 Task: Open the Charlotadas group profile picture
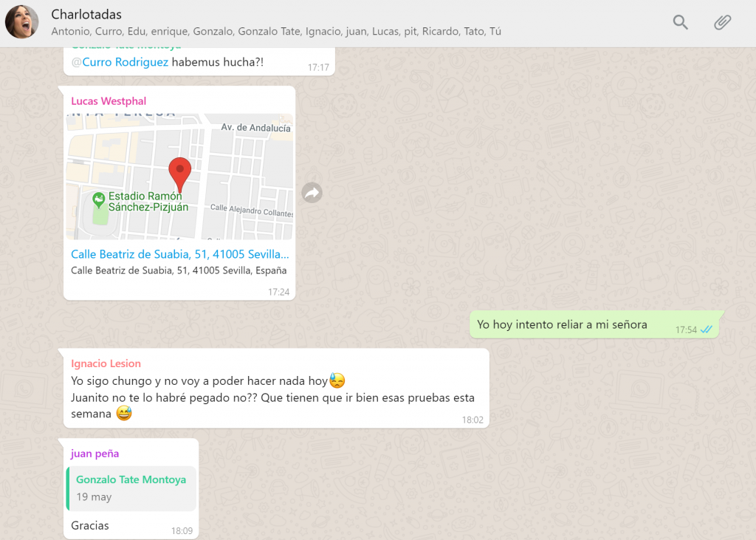[21, 22]
